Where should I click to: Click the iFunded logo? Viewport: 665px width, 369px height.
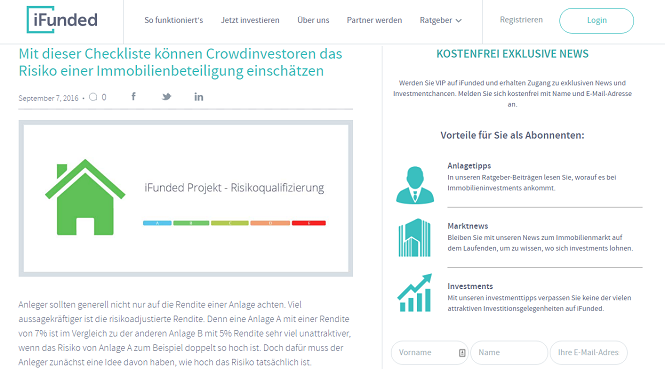click(62, 20)
